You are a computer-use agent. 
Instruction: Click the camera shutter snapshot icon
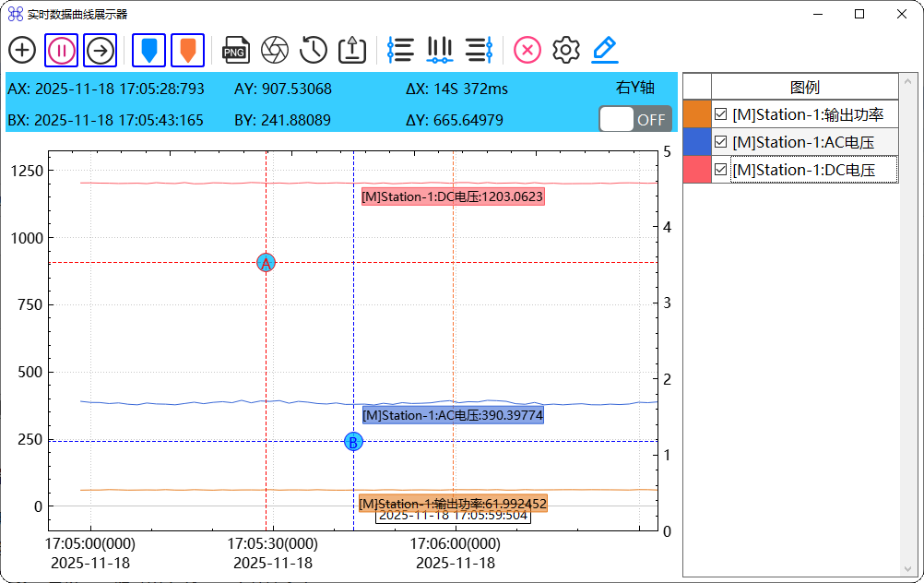click(275, 50)
